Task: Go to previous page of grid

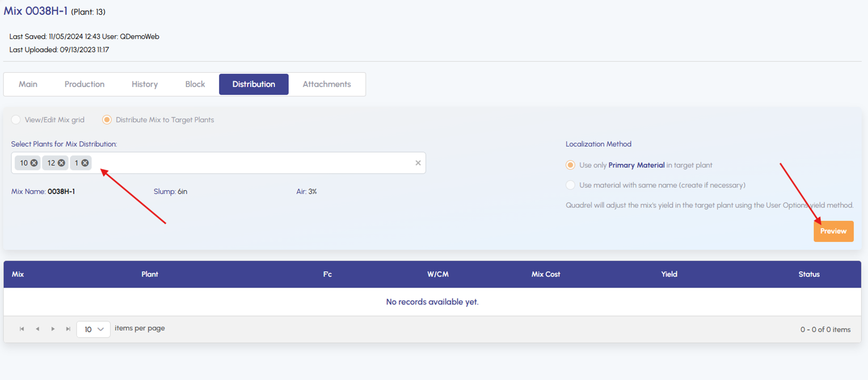Action: 37,329
